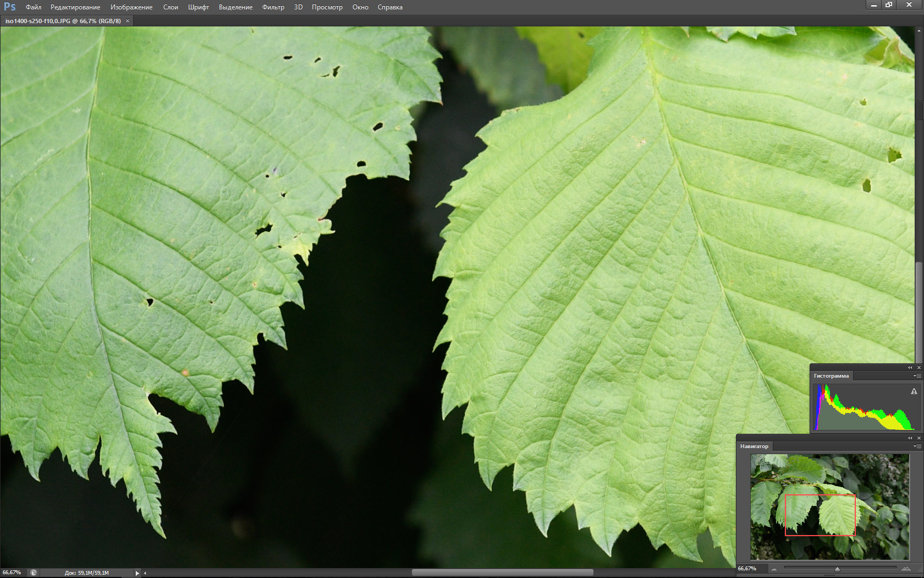
Task: Open the Слои menu
Action: [x=170, y=7]
